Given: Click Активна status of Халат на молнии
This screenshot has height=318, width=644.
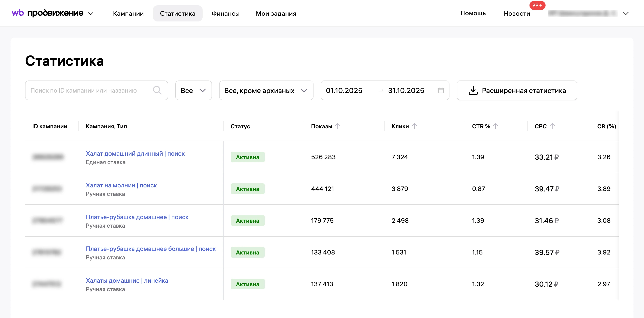Looking at the screenshot, I should [248, 189].
